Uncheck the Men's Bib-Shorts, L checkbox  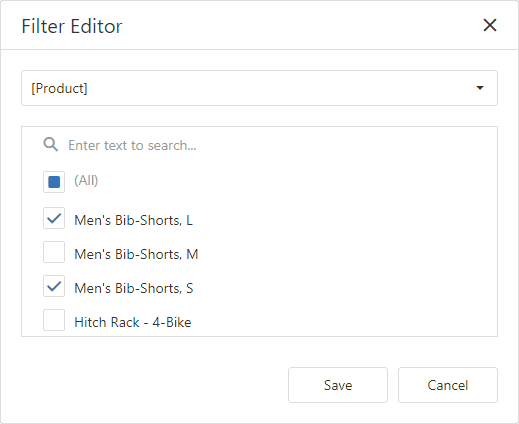[x=54, y=218]
